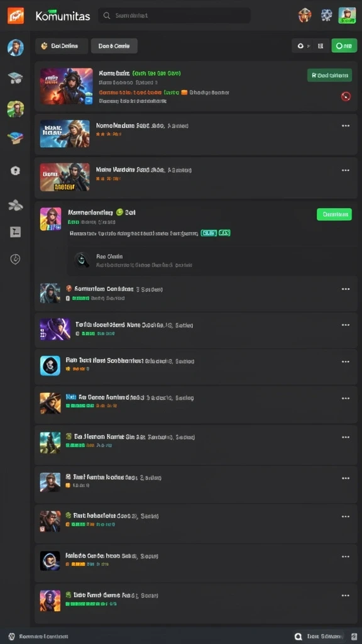The height and width of the screenshot is (644, 362).
Task: Click the shield clock icon in the sidebar
Action: pyautogui.click(x=15, y=259)
